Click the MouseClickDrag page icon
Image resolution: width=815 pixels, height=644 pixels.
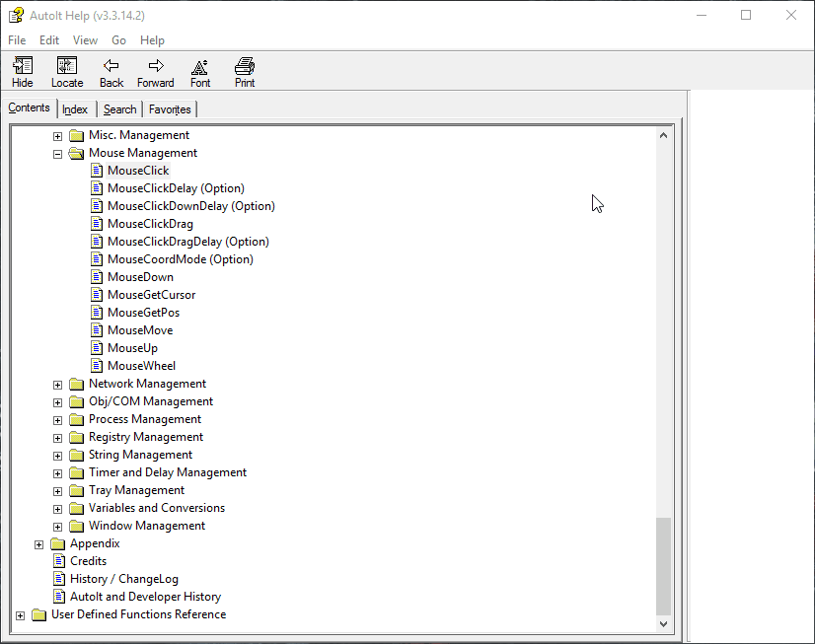(97, 224)
